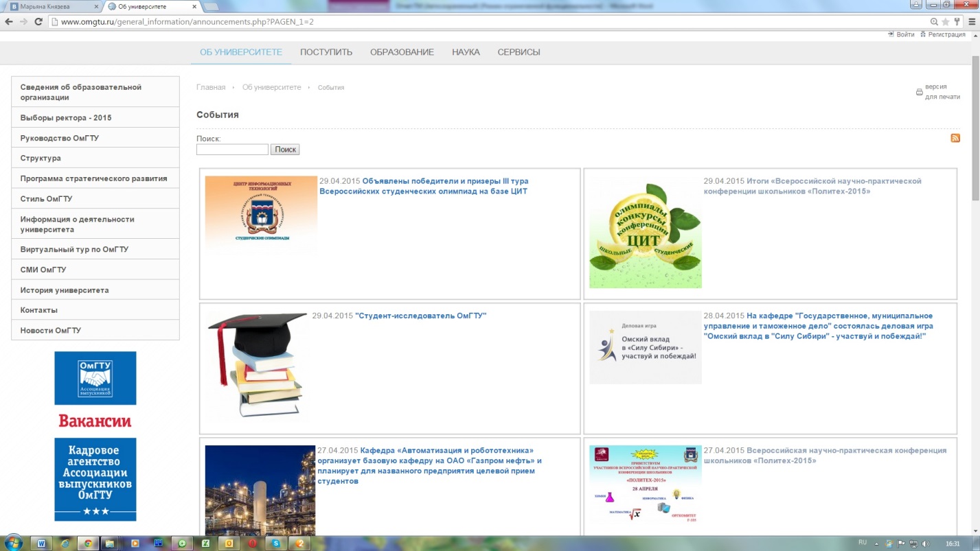This screenshot has width=980, height=551.
Task: Open Структура sidebar item
Action: (x=95, y=158)
